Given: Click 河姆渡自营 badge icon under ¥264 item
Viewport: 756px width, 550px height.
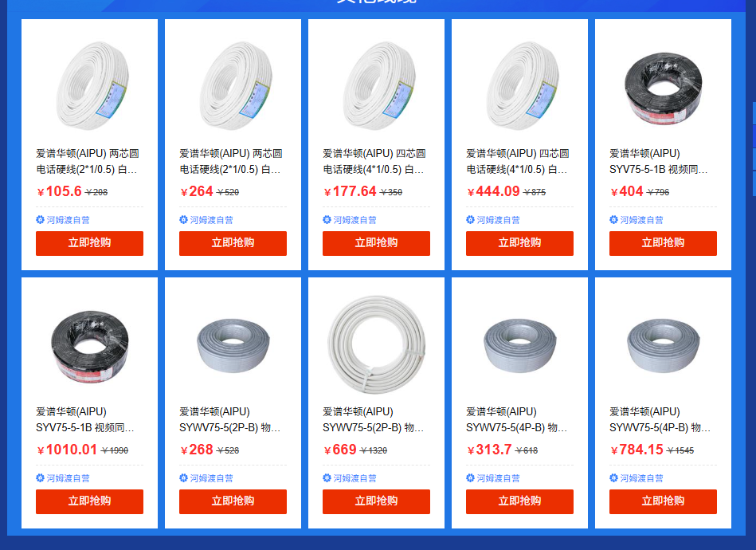Looking at the screenshot, I should tap(183, 219).
